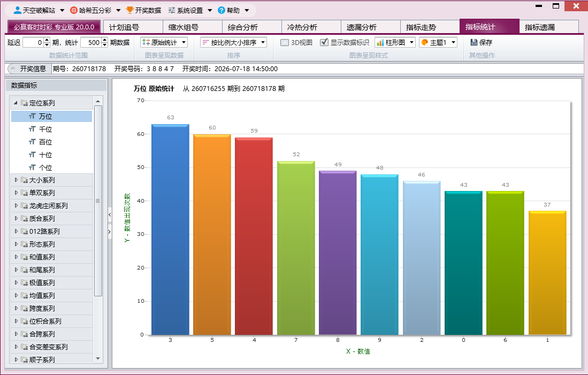Open the 柱形图 chart type dropdown

pyautogui.click(x=411, y=42)
